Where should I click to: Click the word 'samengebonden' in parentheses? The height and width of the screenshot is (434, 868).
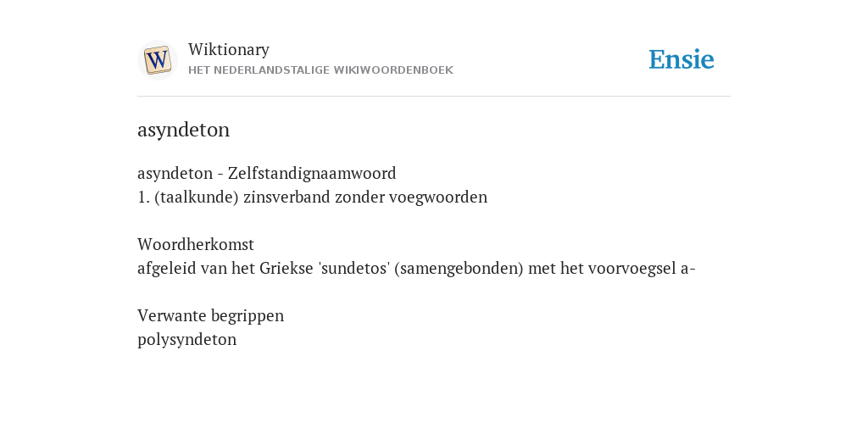459,269
